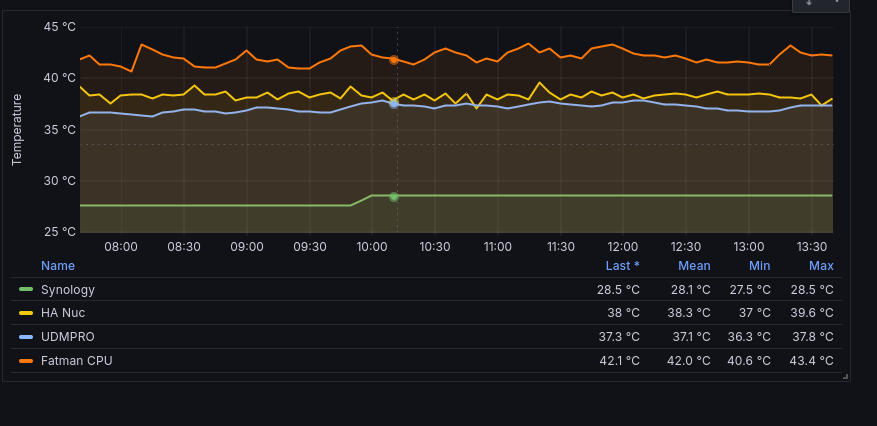Image resolution: width=877 pixels, height=426 pixels.
Task: Click the blue UDMPRO data point marker
Action: (x=394, y=104)
